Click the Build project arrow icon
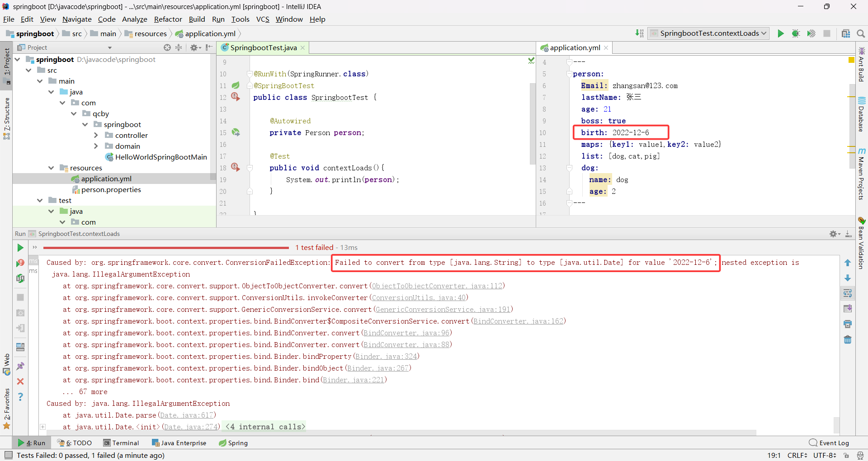 click(x=639, y=33)
